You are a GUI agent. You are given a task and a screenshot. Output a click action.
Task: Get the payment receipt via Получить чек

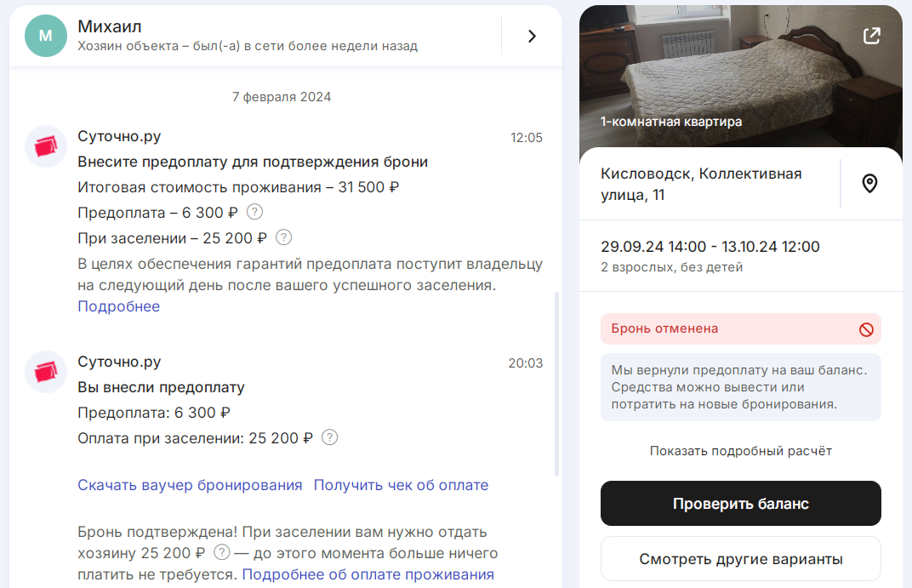[402, 484]
